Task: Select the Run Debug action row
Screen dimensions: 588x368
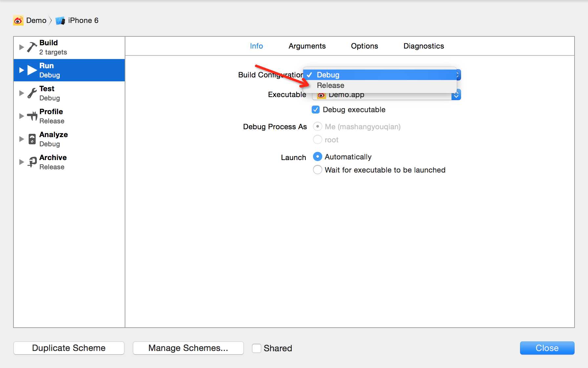Action: 69,70
